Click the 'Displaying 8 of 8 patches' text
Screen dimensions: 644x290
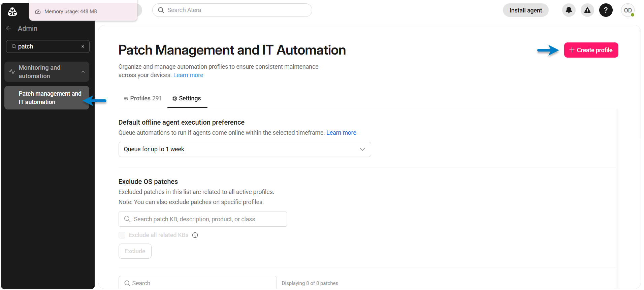[x=310, y=283]
